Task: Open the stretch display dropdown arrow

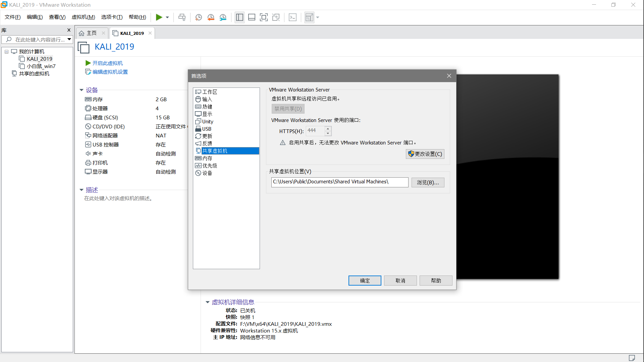Action: (318, 17)
